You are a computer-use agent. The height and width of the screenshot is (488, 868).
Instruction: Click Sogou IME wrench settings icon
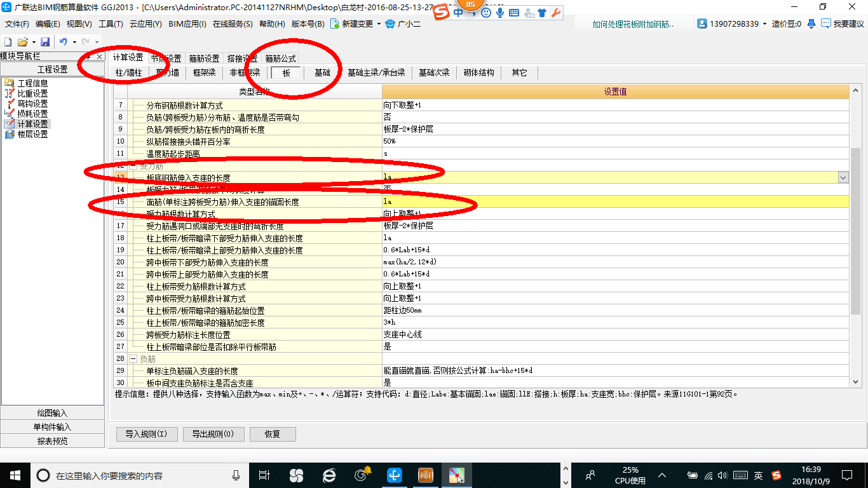click(x=556, y=13)
